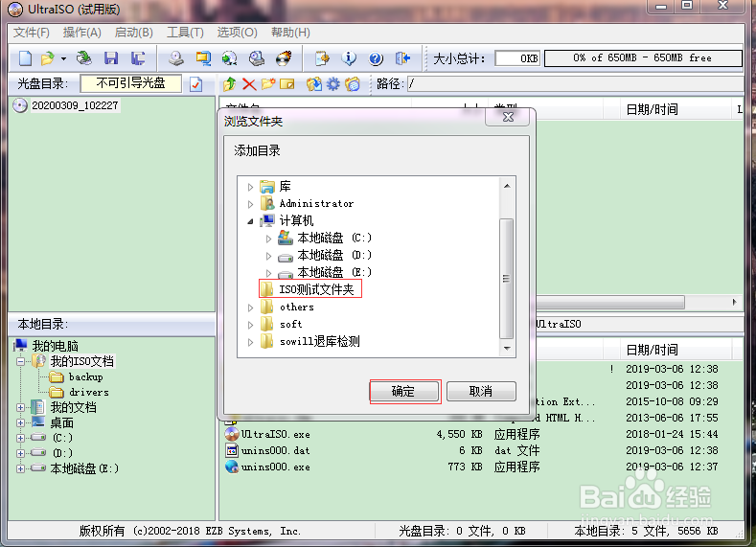Click the Rename label icon
The height and width of the screenshot is (547, 756).
pyautogui.click(x=286, y=84)
